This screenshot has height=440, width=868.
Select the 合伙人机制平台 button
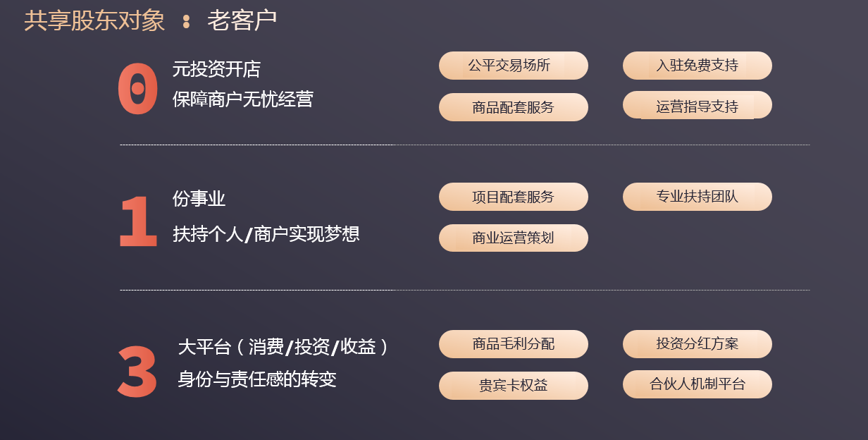tap(697, 384)
